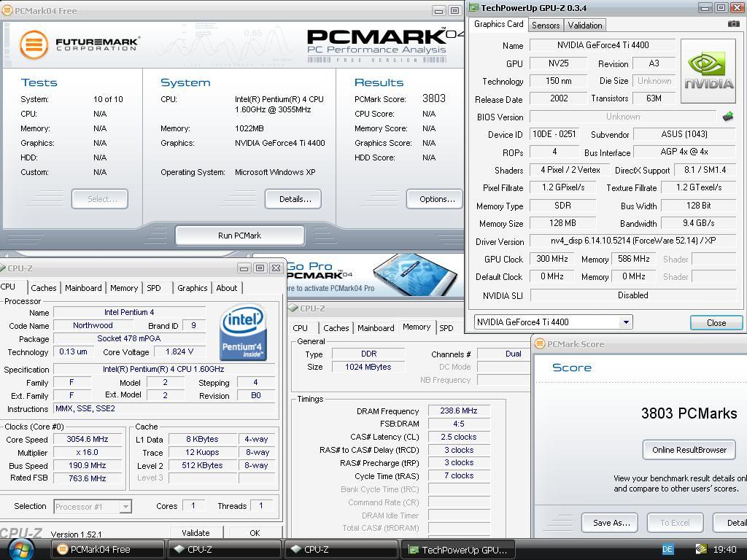Open the Caches tab in the right CPU-Z window
Viewport: 747px width, 560px height.
(336, 328)
